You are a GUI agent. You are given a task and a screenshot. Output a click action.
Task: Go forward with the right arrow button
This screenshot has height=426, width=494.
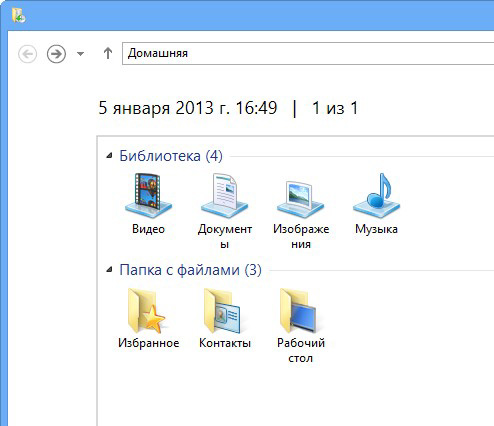(56, 54)
